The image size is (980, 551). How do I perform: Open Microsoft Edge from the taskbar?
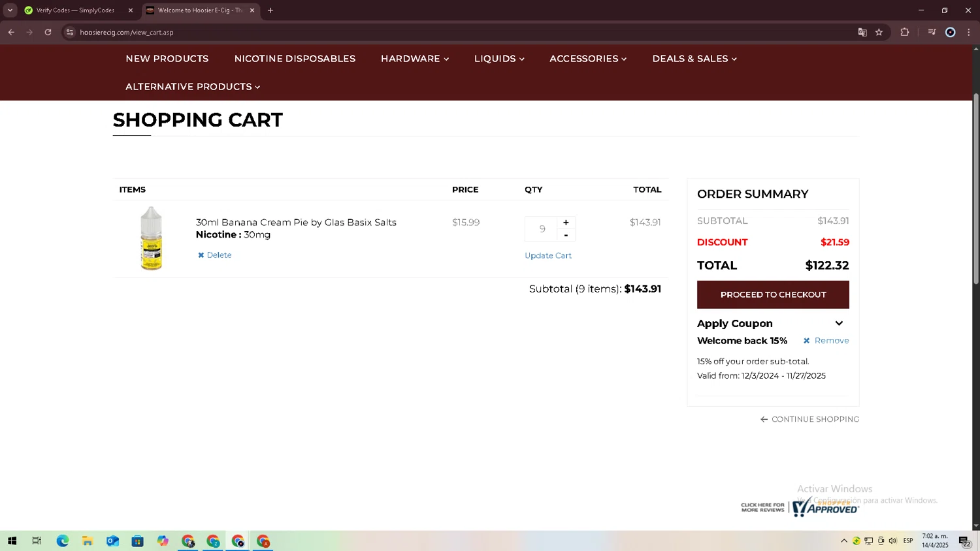coord(63,541)
